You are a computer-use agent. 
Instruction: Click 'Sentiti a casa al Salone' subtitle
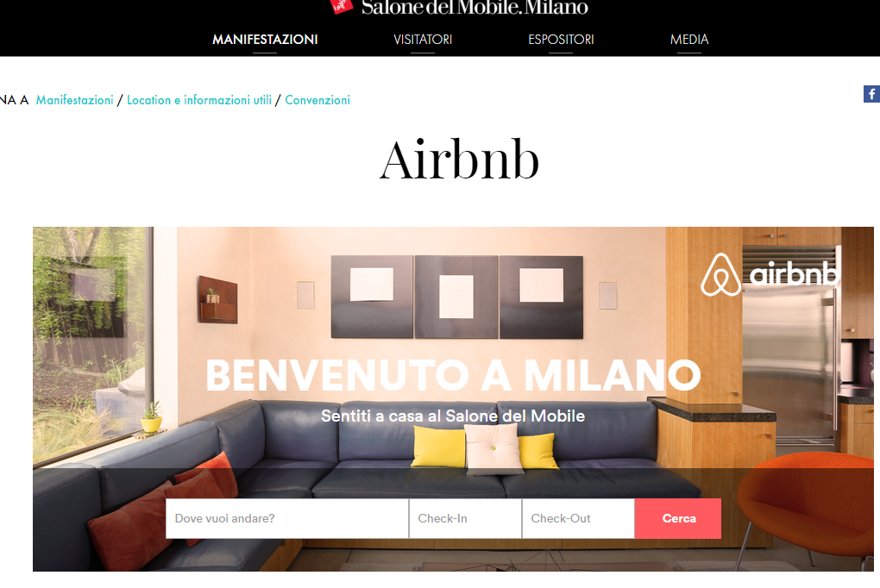(x=453, y=416)
